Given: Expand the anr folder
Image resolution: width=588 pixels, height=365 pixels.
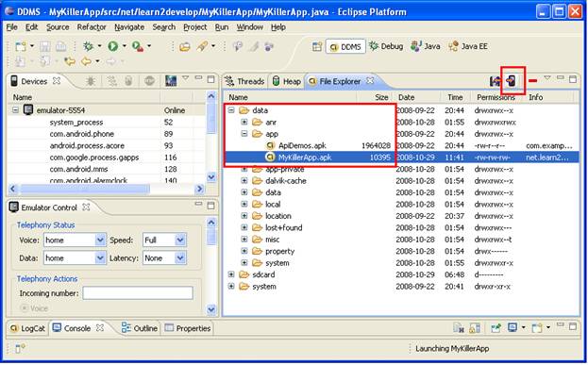Looking at the screenshot, I should click(x=244, y=122).
